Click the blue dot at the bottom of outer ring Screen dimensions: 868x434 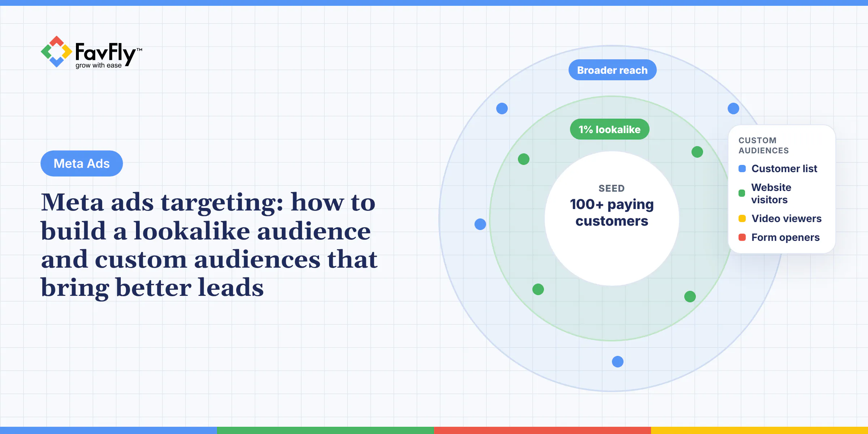click(x=618, y=362)
